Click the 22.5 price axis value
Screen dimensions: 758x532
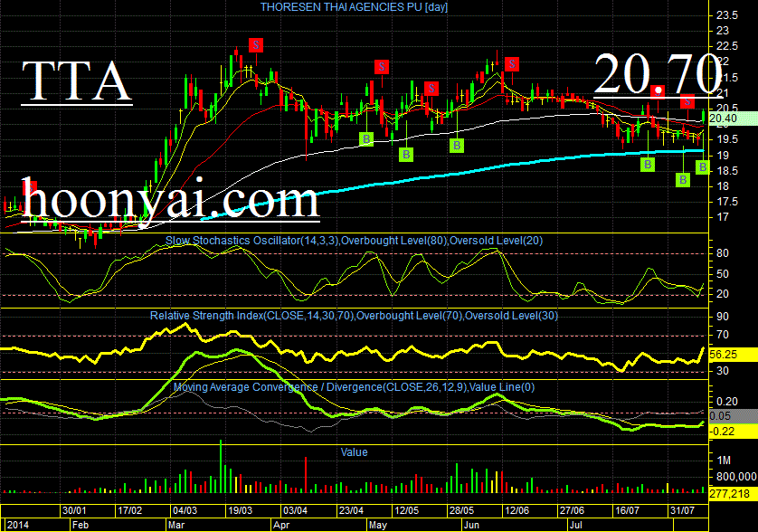point(727,46)
